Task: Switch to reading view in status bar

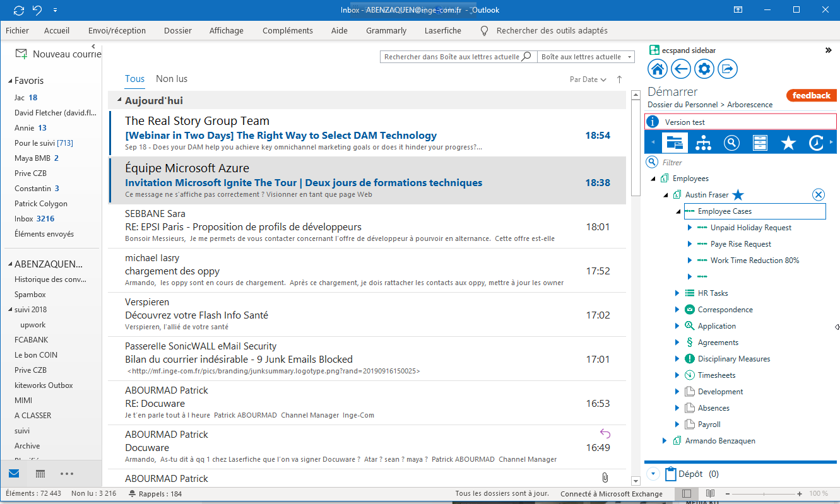Action: pos(710,493)
